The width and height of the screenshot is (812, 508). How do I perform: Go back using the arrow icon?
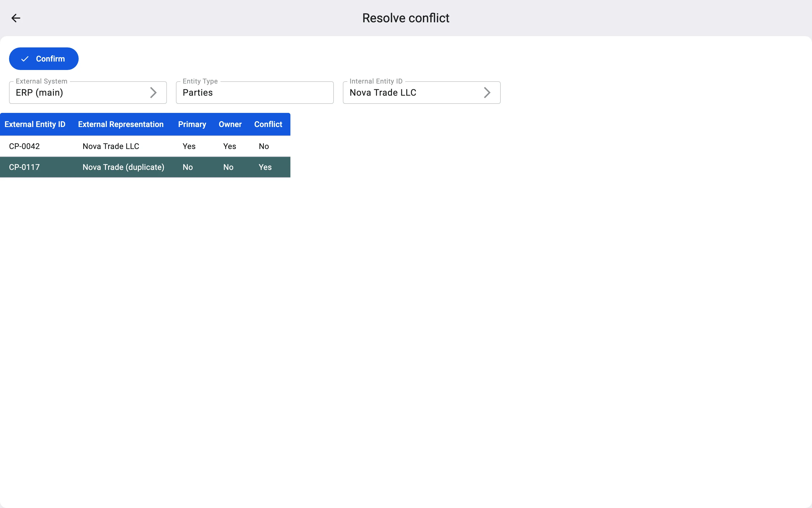(x=16, y=18)
